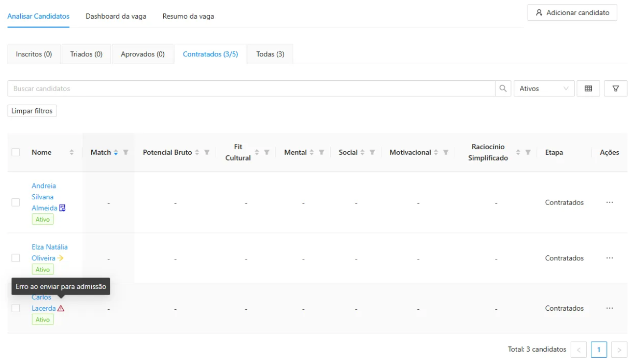Toggle the select-all header checkbox
Image resolution: width=636 pixels, height=364 pixels.
pyautogui.click(x=16, y=152)
